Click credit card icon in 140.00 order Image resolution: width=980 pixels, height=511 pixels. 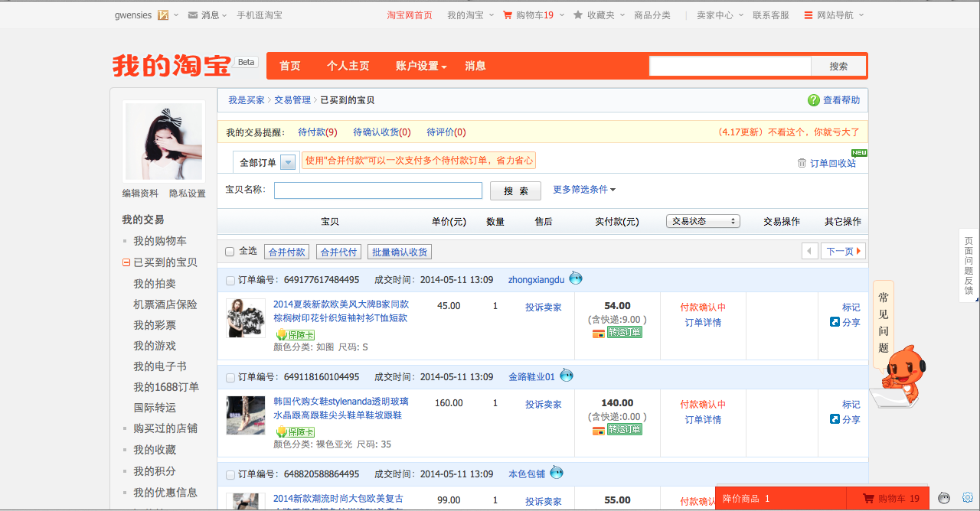click(x=599, y=431)
